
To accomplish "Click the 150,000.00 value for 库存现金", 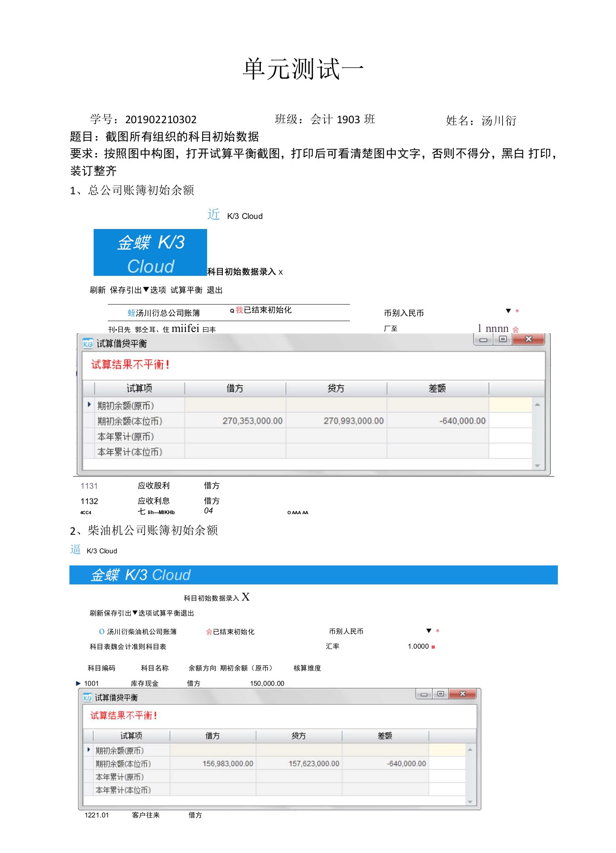I will point(267,683).
